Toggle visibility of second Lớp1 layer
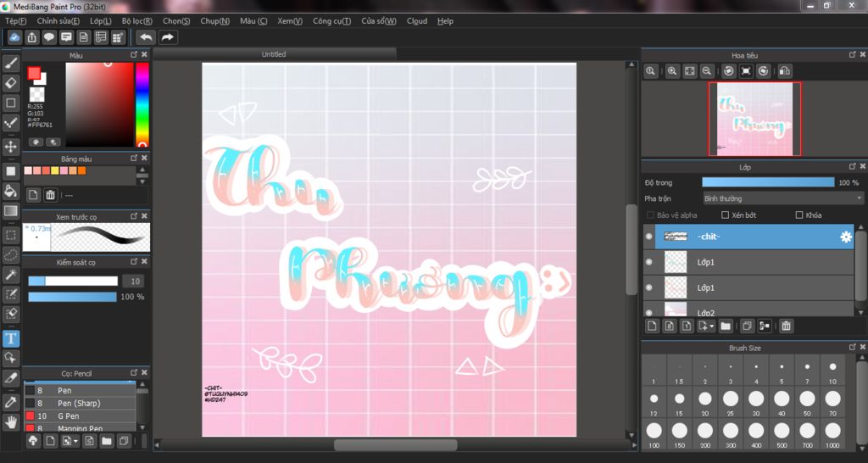 click(648, 287)
